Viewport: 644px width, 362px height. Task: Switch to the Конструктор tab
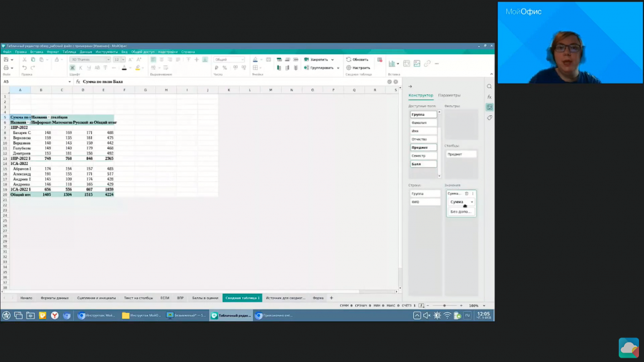coord(421,95)
